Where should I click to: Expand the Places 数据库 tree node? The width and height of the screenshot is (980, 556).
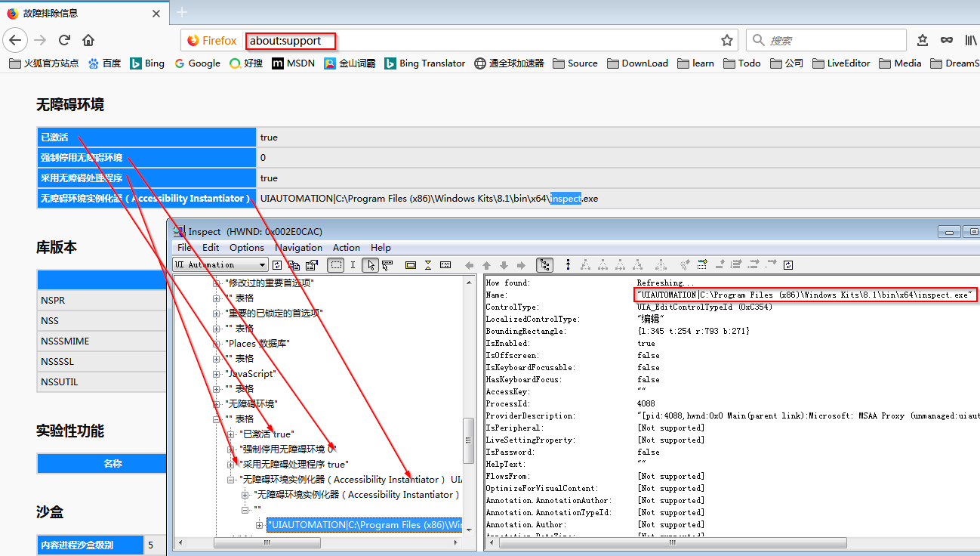217,343
